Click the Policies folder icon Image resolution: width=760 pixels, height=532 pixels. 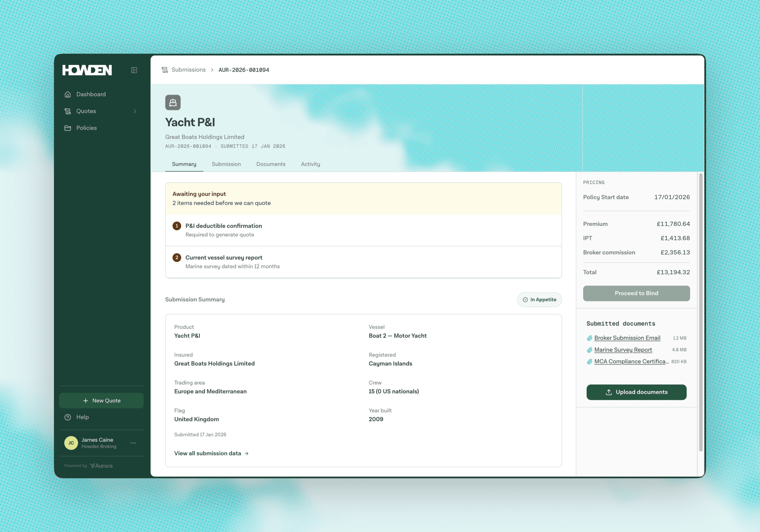point(67,128)
